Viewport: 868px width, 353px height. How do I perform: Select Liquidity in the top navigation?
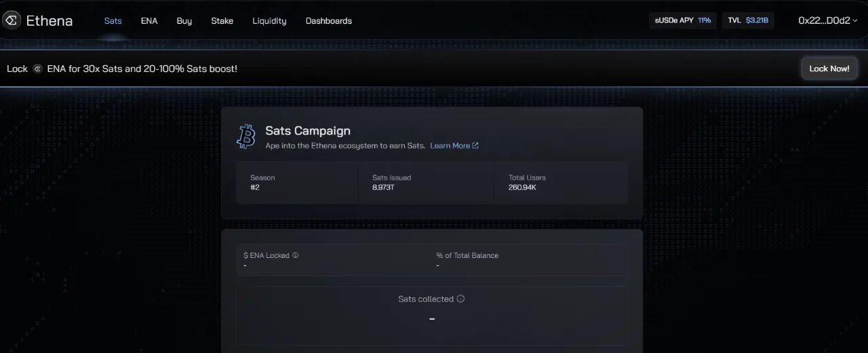[x=269, y=21]
